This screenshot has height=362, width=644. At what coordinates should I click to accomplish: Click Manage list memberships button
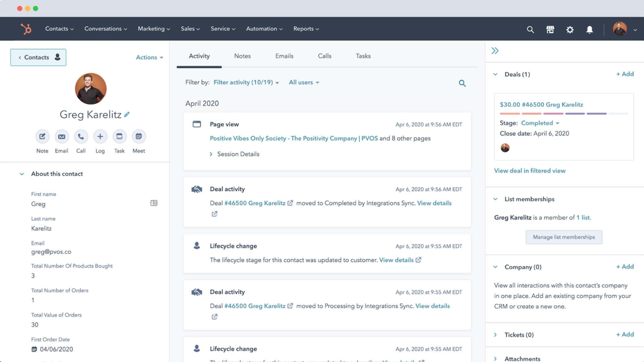(564, 237)
